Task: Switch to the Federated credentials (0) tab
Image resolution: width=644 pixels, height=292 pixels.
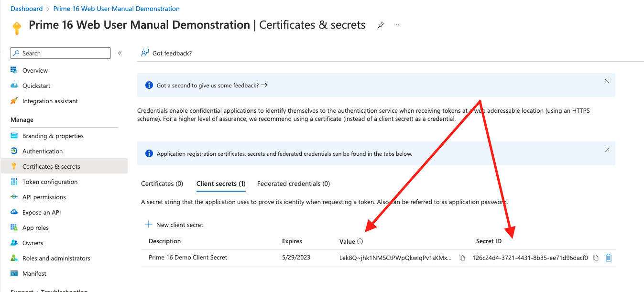Action: tap(294, 184)
